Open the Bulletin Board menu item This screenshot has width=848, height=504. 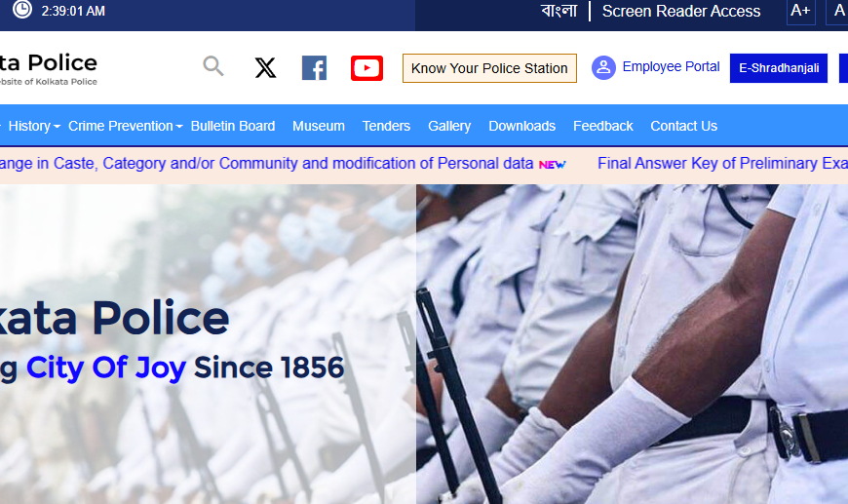(233, 126)
